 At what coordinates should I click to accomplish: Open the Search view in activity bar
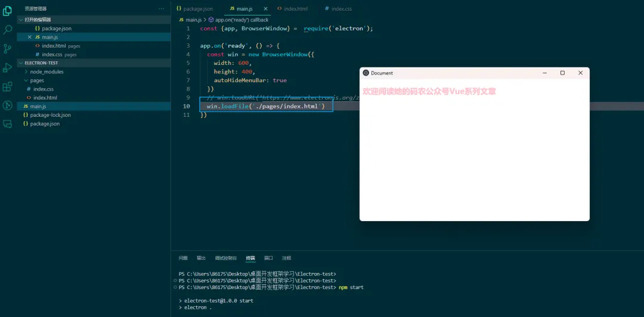[x=7, y=30]
